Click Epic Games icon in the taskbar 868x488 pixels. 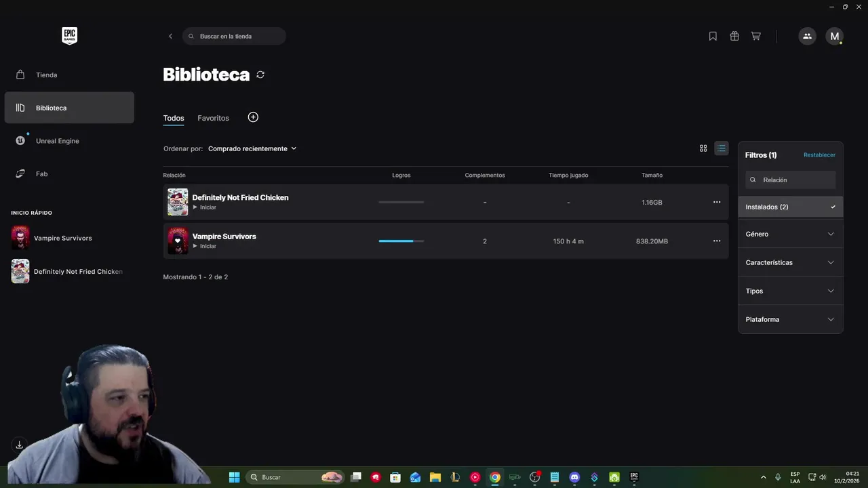(634, 477)
